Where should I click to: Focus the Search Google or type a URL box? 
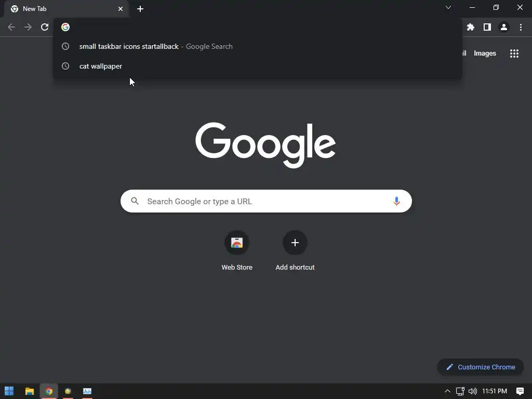pyautogui.click(x=266, y=201)
